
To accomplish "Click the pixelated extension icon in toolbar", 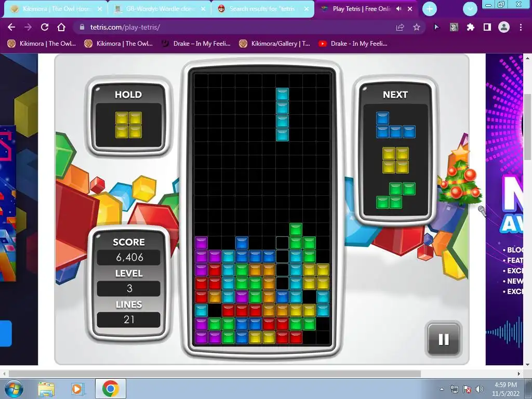I will (x=454, y=27).
